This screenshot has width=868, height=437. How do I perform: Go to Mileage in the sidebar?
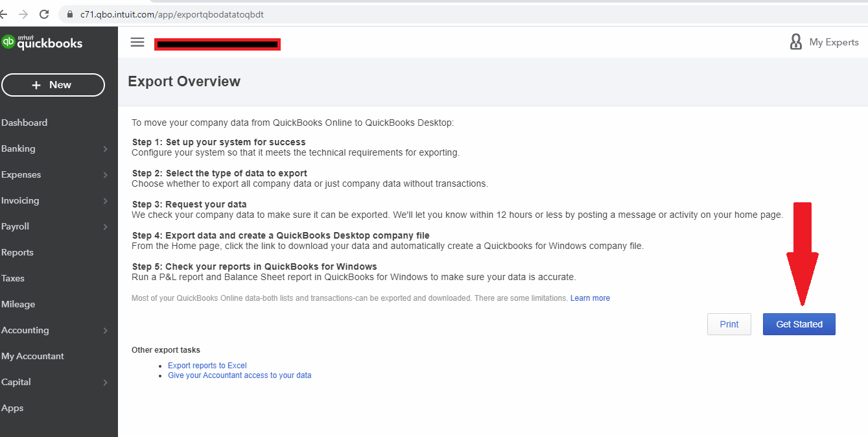(x=18, y=304)
